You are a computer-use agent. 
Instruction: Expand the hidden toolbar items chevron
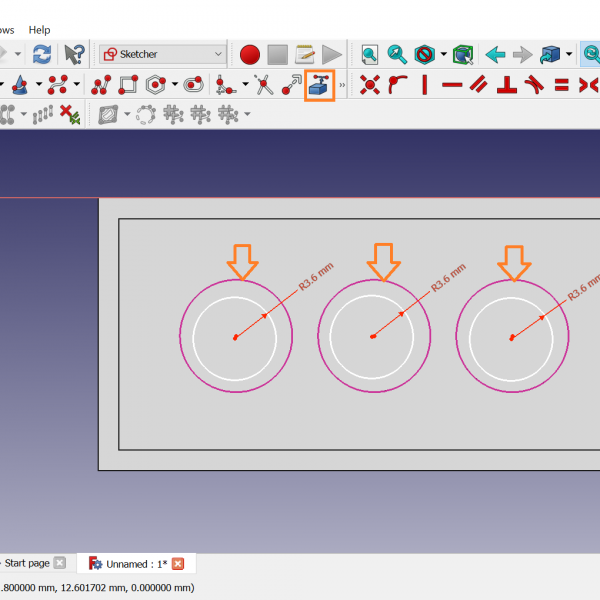[x=343, y=86]
